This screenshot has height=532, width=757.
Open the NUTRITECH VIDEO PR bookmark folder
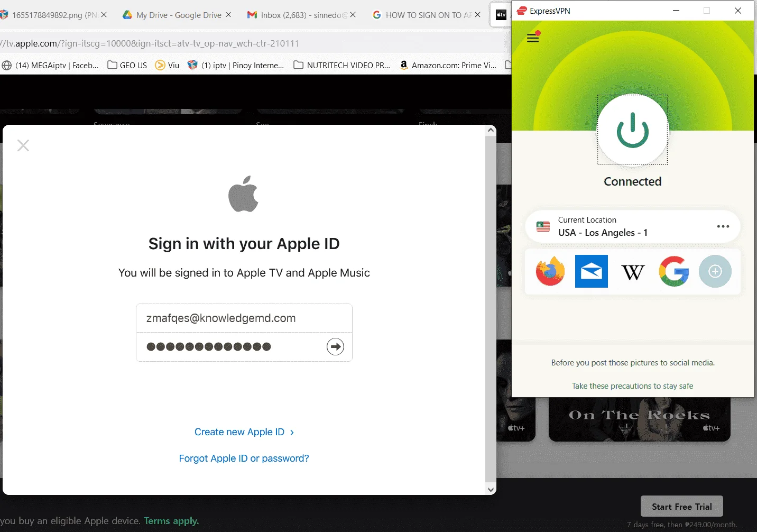(x=342, y=66)
